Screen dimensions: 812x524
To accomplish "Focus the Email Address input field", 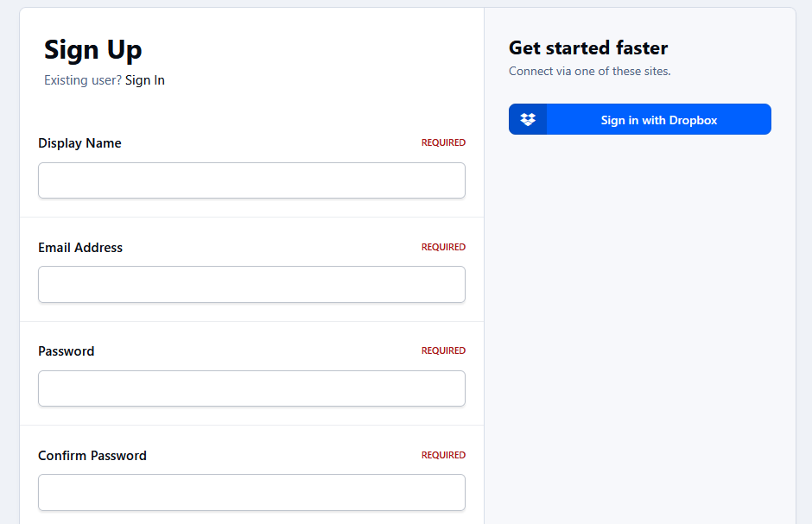I will point(251,285).
